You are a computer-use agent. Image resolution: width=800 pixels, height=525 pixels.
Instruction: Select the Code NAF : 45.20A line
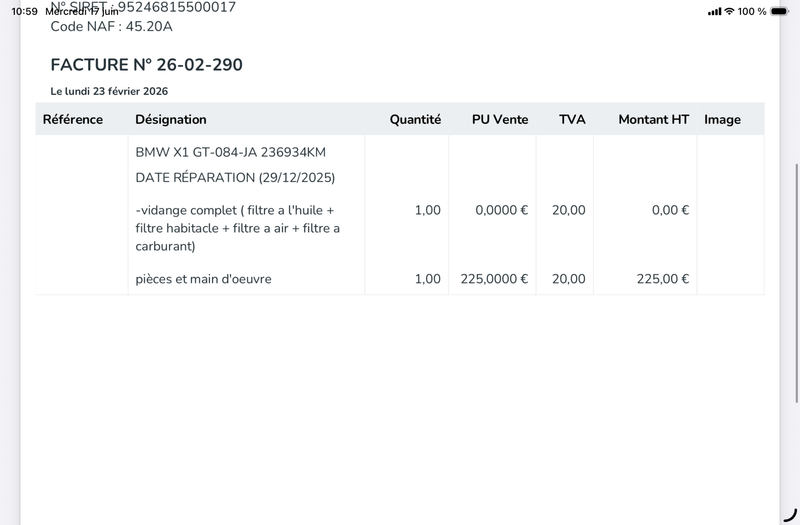tap(111, 27)
